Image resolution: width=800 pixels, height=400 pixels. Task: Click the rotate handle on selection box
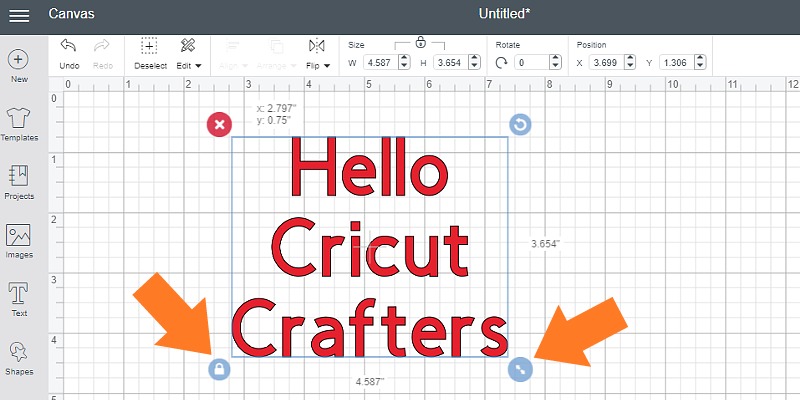tap(520, 124)
